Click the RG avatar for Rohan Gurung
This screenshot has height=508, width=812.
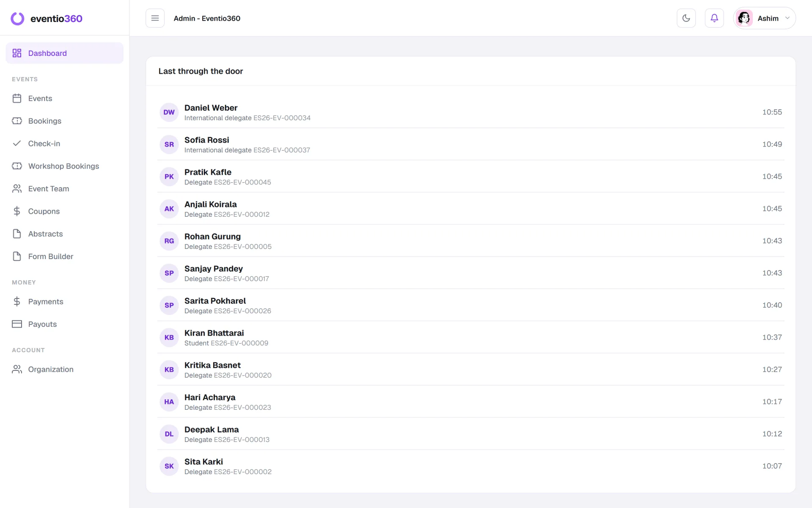coord(169,241)
